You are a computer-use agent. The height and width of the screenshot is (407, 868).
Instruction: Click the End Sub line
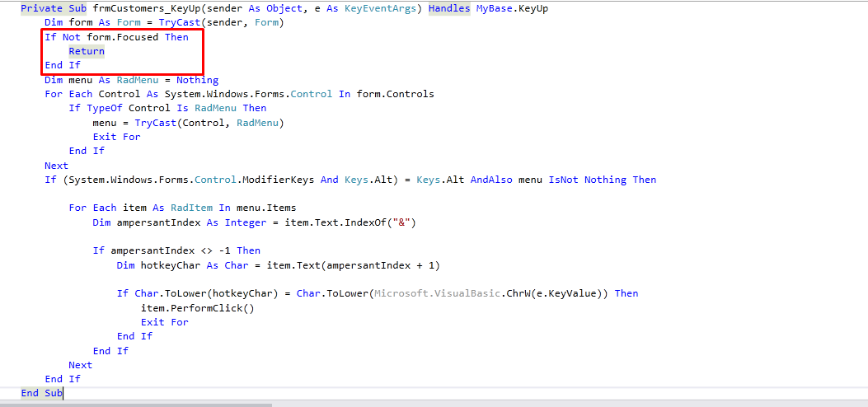coord(41,393)
